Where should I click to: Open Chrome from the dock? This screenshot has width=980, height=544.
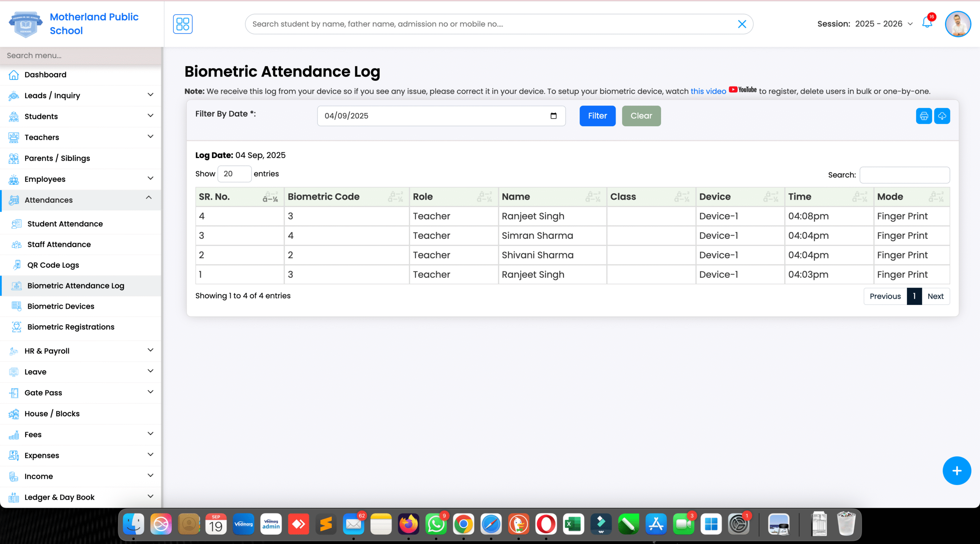[463, 524]
